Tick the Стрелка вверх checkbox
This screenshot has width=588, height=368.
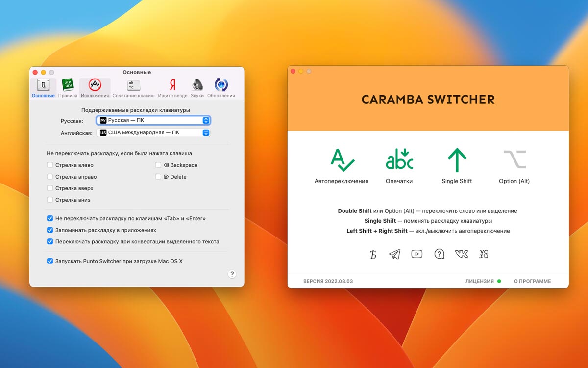pyautogui.click(x=50, y=188)
